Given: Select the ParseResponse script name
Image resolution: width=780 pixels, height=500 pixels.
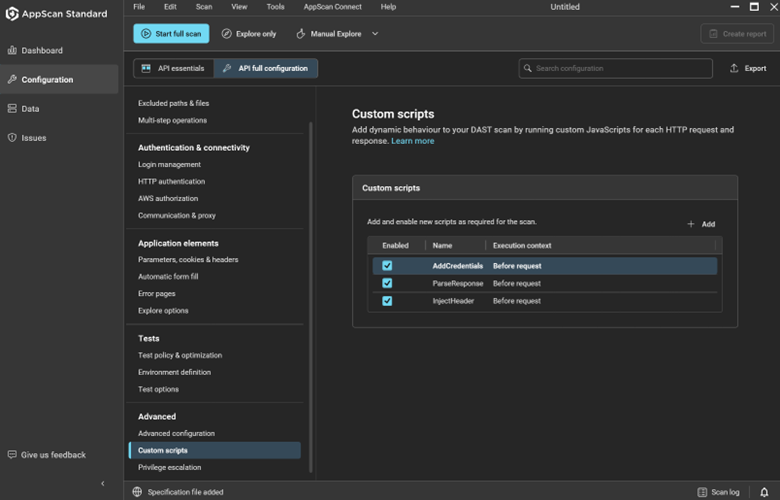Looking at the screenshot, I should (458, 283).
